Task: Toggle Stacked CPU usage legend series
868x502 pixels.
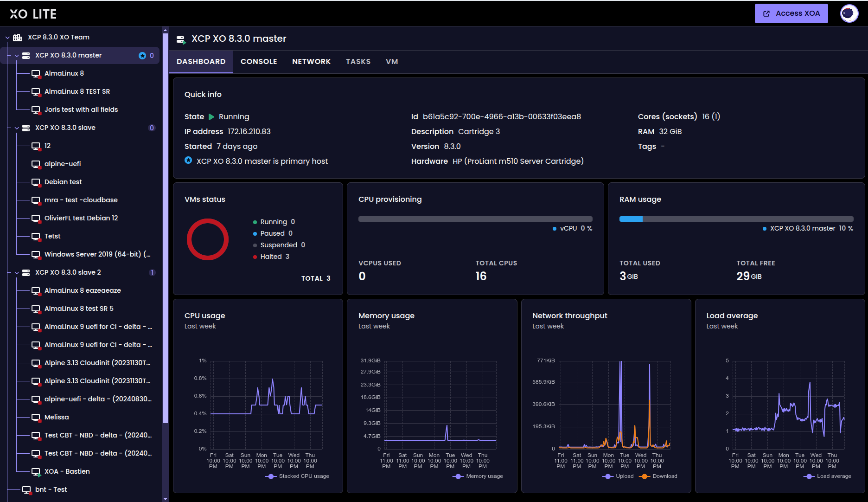Action: click(297, 476)
